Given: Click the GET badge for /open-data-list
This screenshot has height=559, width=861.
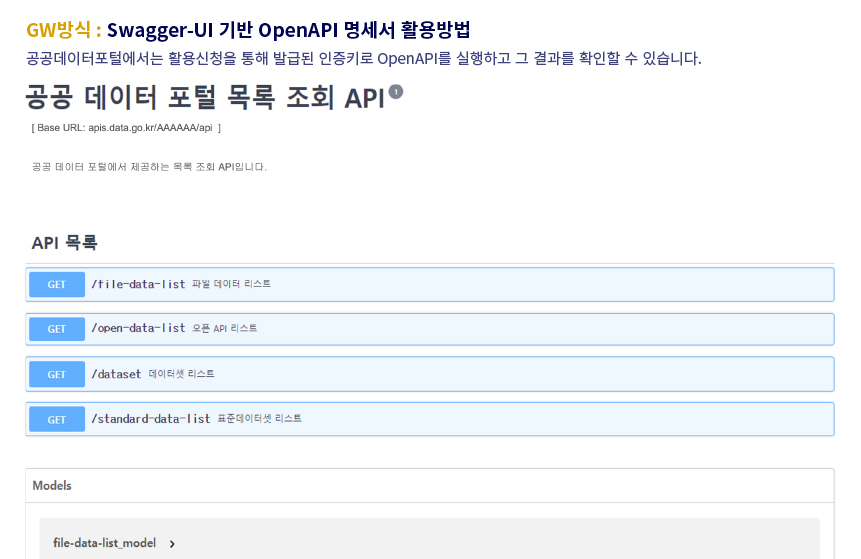Looking at the screenshot, I should [x=57, y=329].
